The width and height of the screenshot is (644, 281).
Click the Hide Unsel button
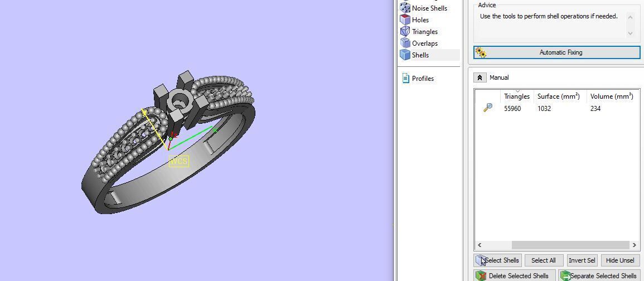pyautogui.click(x=620, y=260)
